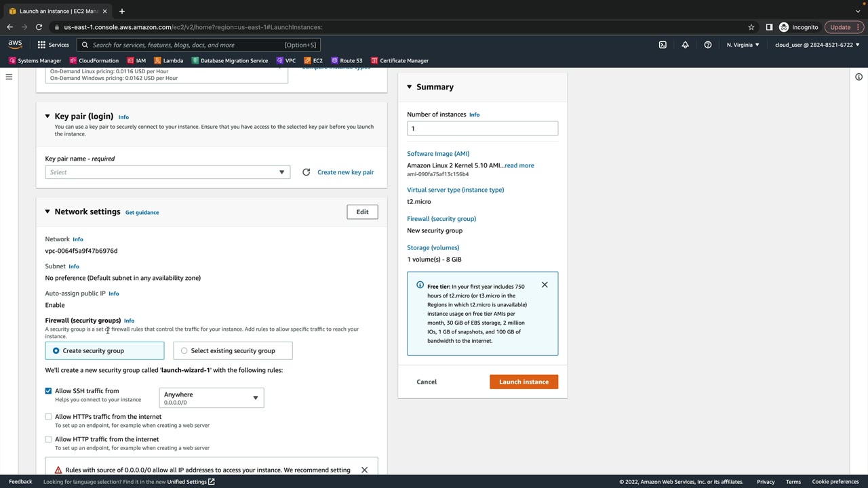Viewport: 868px width, 488px height.
Task: Toggle the left navigation hamburger menu
Action: coord(9,77)
